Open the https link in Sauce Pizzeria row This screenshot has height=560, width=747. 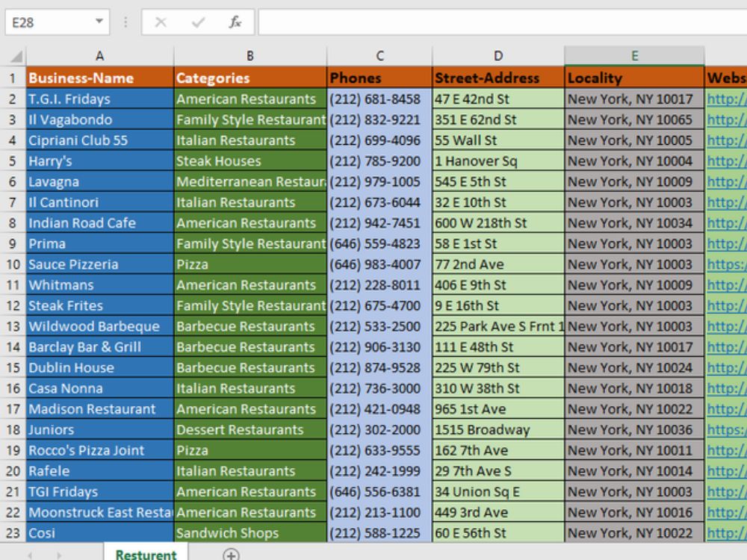click(726, 264)
